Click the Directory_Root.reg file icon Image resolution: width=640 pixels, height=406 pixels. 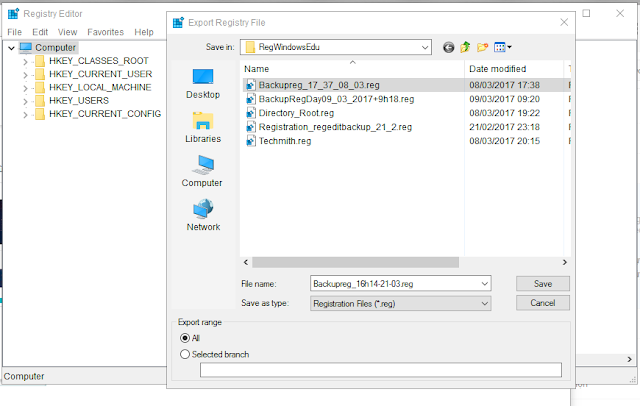pyautogui.click(x=251, y=113)
